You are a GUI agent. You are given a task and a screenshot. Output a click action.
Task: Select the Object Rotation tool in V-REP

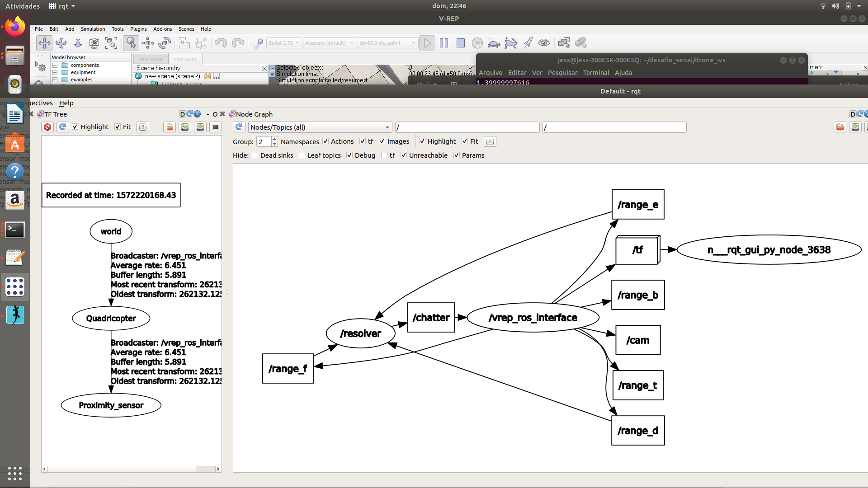click(164, 43)
